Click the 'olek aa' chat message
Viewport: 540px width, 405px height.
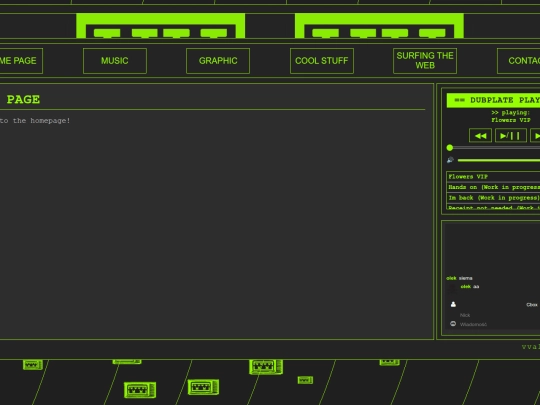[x=470, y=287]
